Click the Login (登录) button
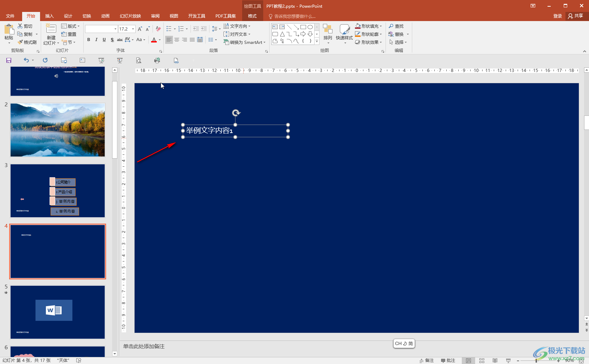589x364 pixels. pos(557,16)
